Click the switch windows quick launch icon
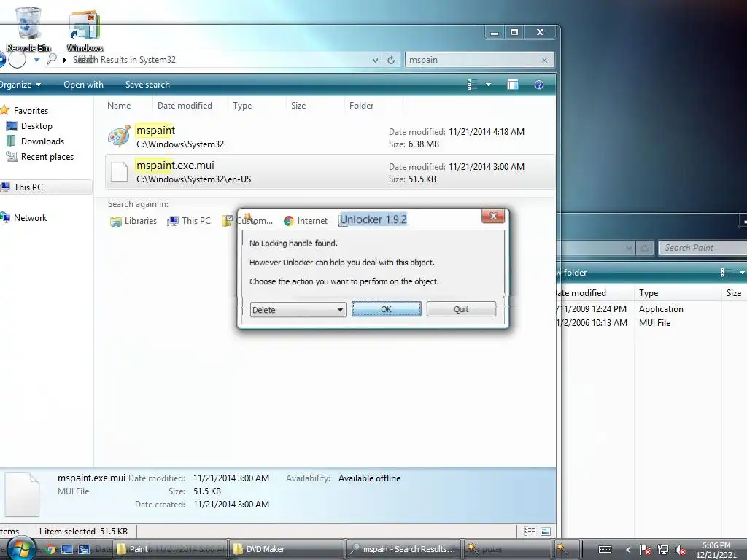 point(84,550)
